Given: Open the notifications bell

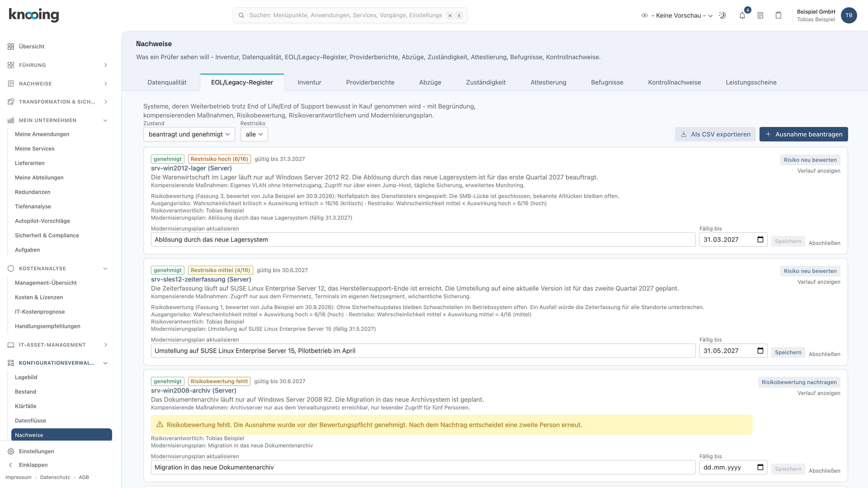Looking at the screenshot, I should coord(742,16).
